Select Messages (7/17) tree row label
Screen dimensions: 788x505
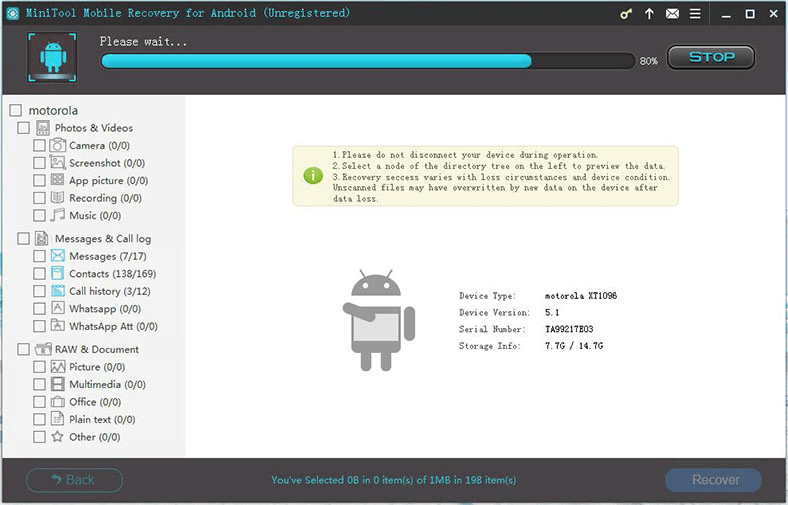tap(108, 256)
